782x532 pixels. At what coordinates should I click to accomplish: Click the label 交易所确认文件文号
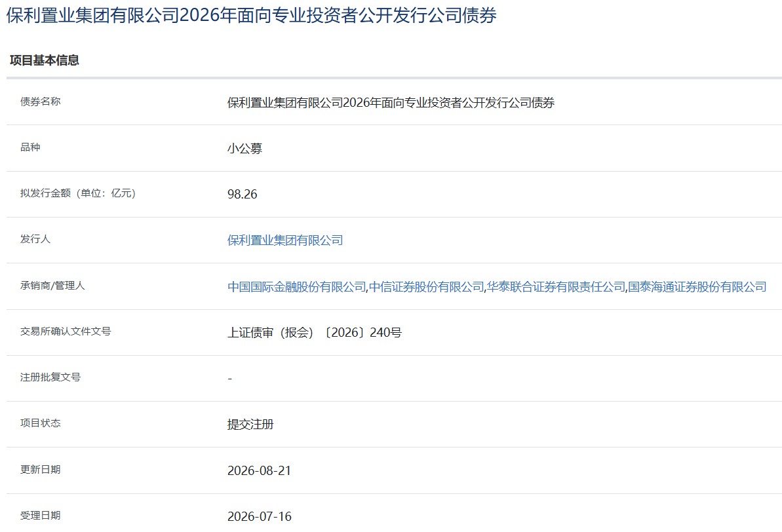pos(66,332)
